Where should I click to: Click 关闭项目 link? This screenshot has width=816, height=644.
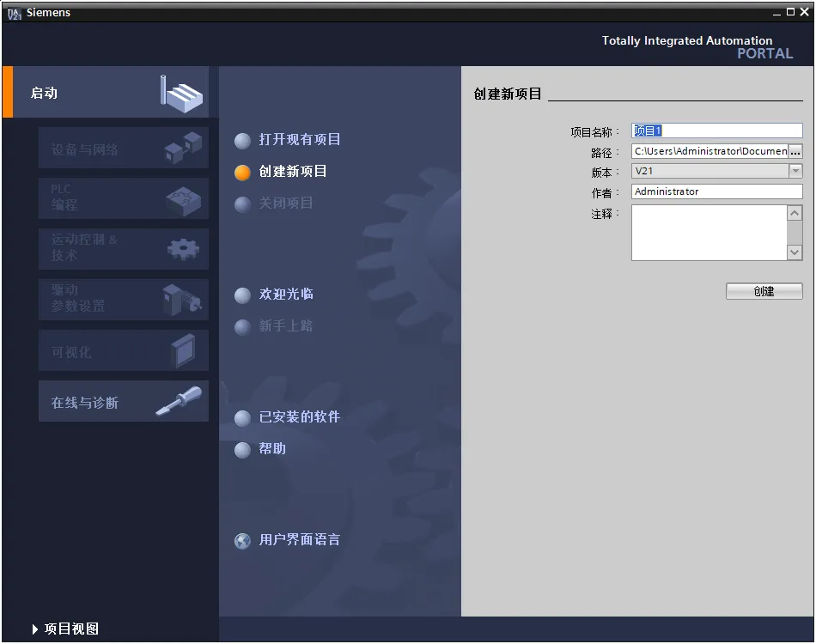(286, 203)
